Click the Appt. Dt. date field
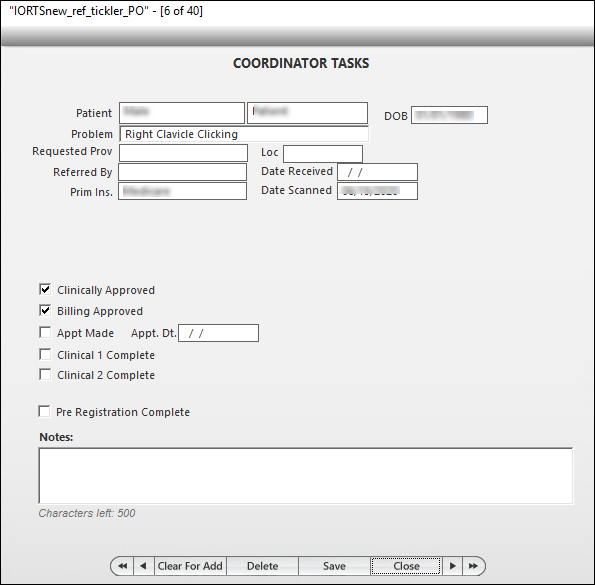Viewport: 595px width, 585px height. click(219, 333)
